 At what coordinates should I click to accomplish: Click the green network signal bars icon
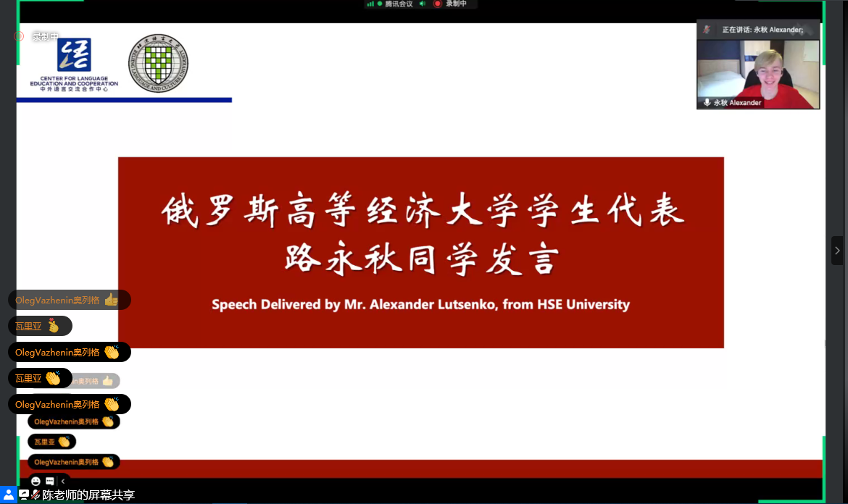[x=370, y=4]
